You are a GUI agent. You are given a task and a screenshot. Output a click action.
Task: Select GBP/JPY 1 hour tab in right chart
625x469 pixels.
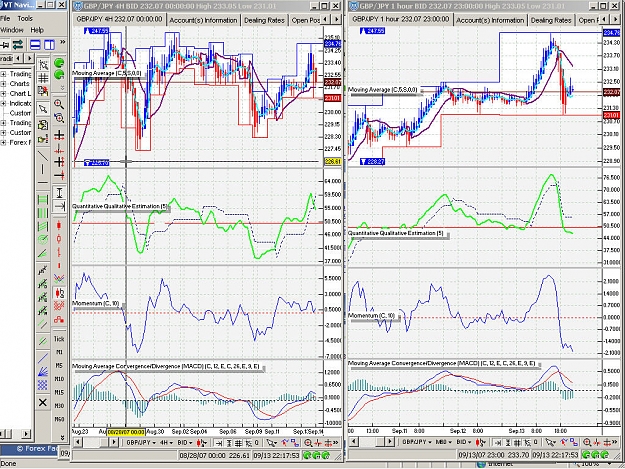tap(401, 19)
